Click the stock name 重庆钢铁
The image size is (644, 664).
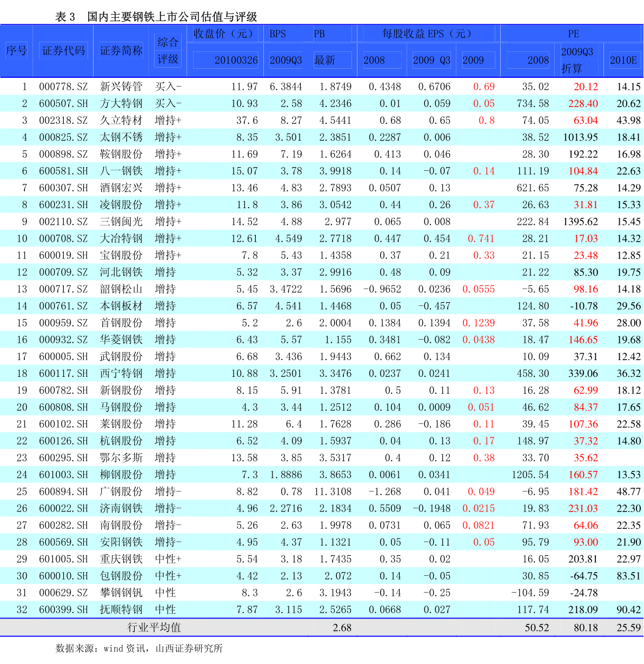pos(121,559)
